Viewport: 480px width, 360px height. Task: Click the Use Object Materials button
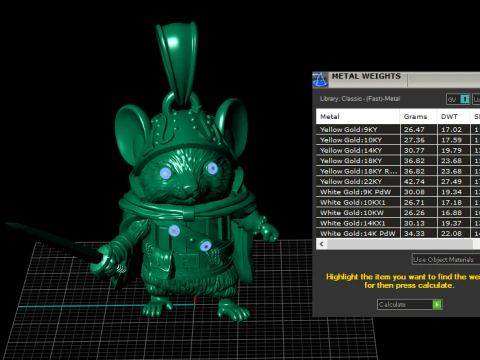[446, 259]
